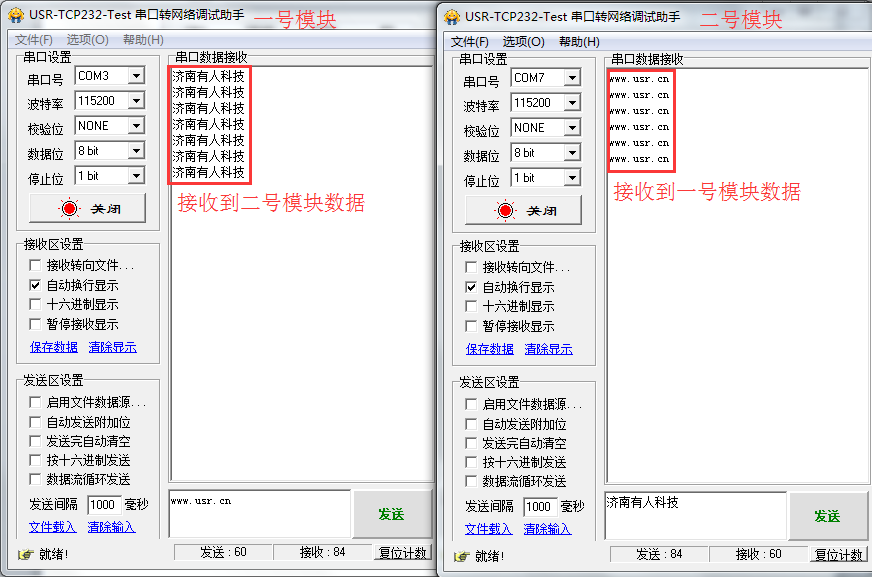Enable 数据流循环发送 in the right window
Viewport: 872px width, 577px height.
[472, 481]
